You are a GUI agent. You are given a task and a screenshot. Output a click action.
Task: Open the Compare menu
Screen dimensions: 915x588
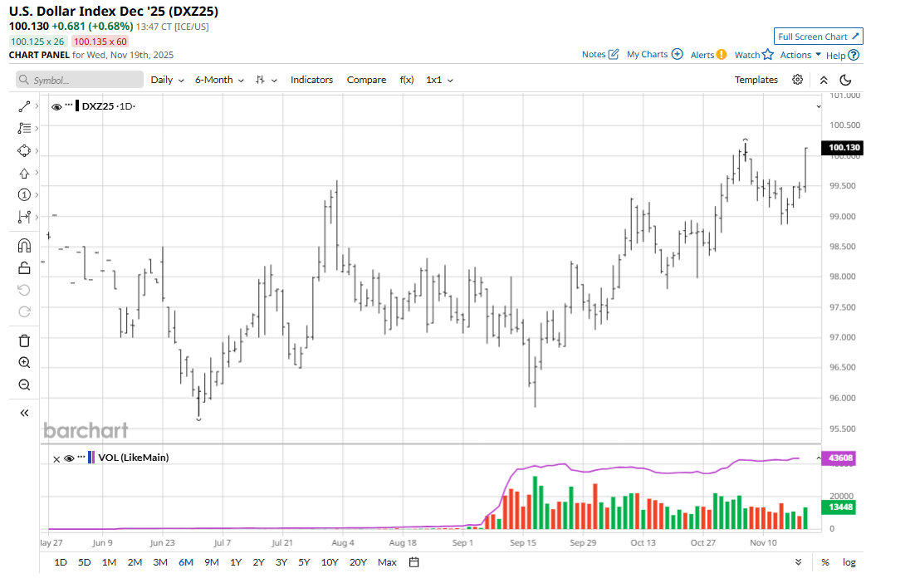point(366,80)
